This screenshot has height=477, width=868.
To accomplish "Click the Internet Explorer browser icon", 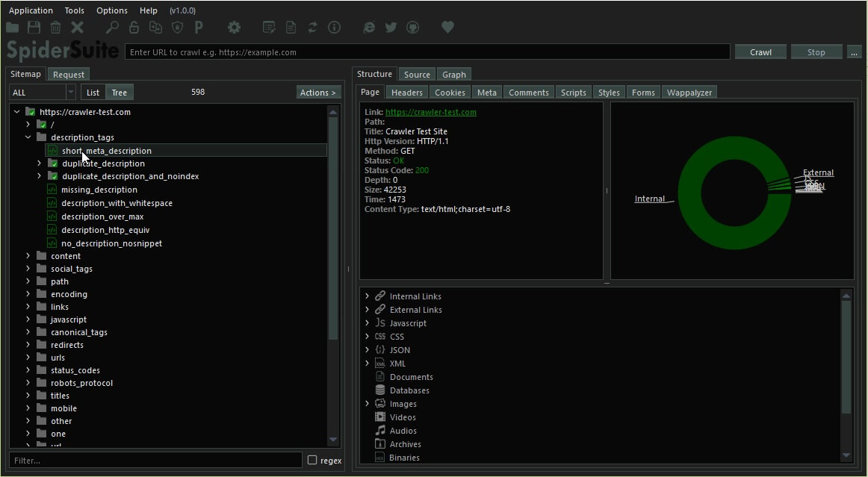I will (x=369, y=27).
